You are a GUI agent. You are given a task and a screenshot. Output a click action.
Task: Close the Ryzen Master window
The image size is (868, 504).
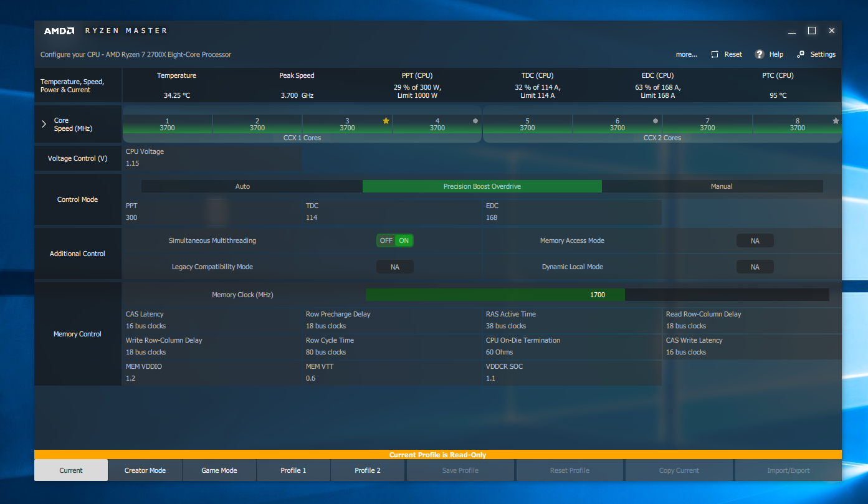(x=832, y=31)
